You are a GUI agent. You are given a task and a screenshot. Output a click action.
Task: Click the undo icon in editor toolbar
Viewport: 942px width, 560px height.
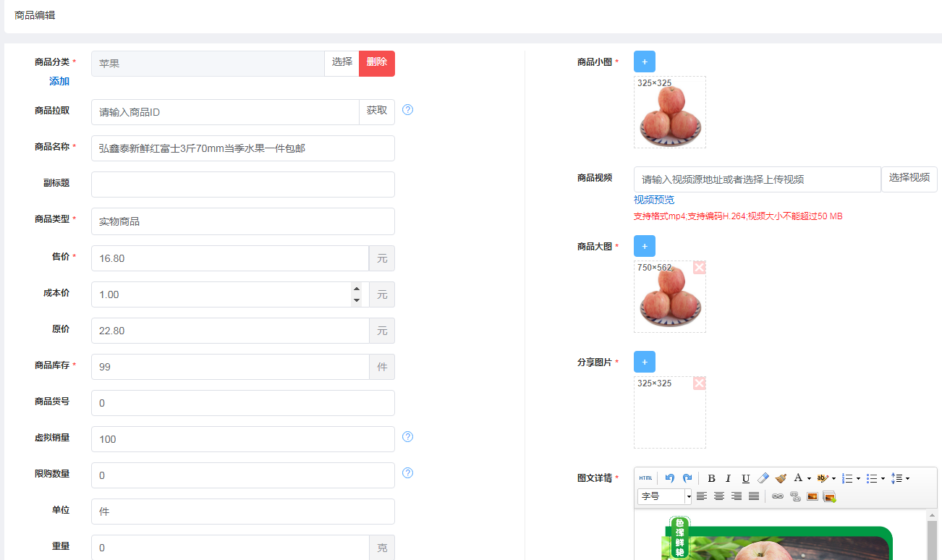(x=670, y=478)
